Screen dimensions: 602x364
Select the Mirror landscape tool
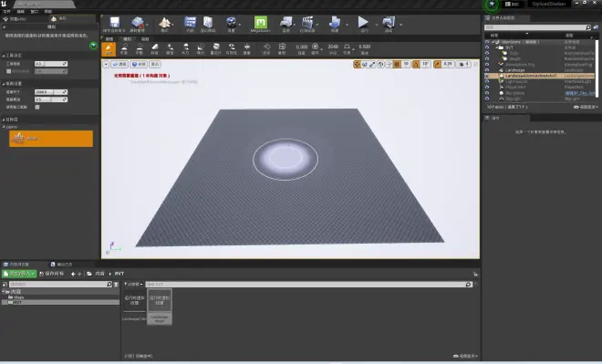(247, 48)
